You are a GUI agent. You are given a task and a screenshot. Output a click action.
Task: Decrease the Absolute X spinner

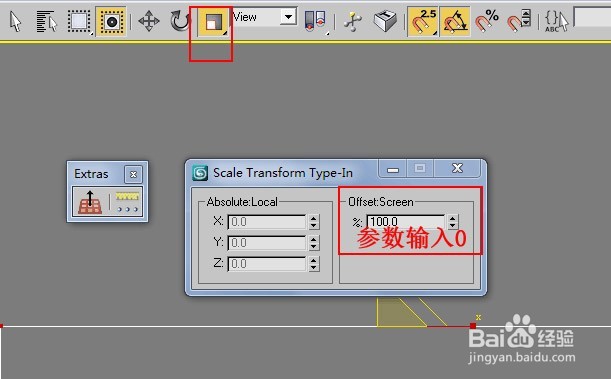[x=313, y=226]
